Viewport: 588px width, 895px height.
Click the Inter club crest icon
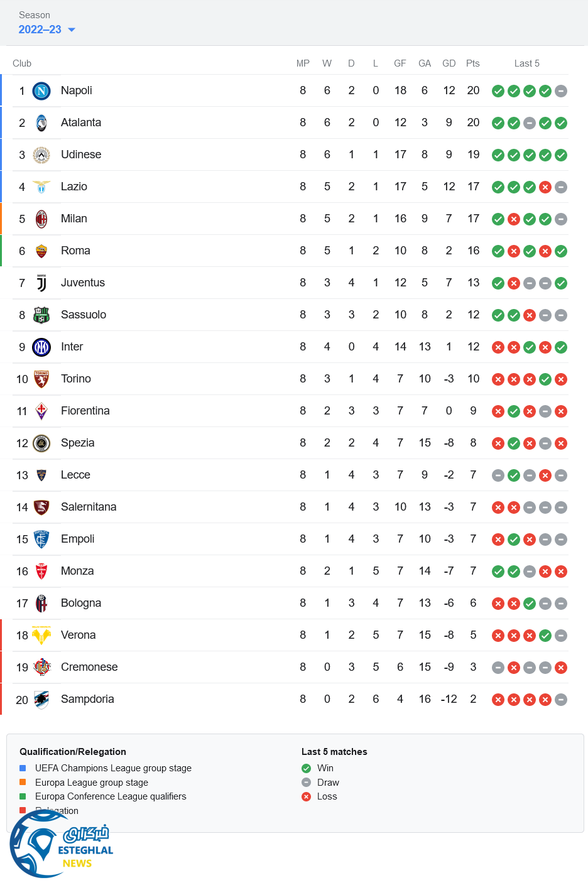(x=41, y=347)
